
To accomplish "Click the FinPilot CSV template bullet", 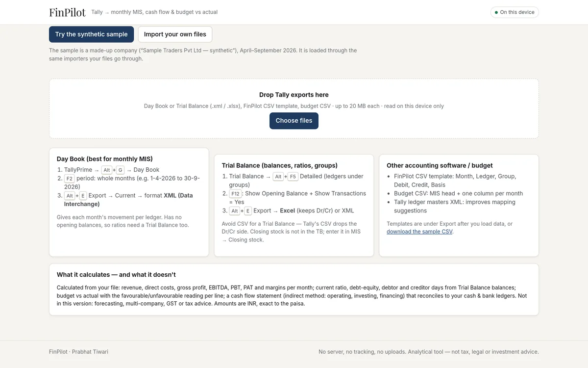I will (x=455, y=181).
